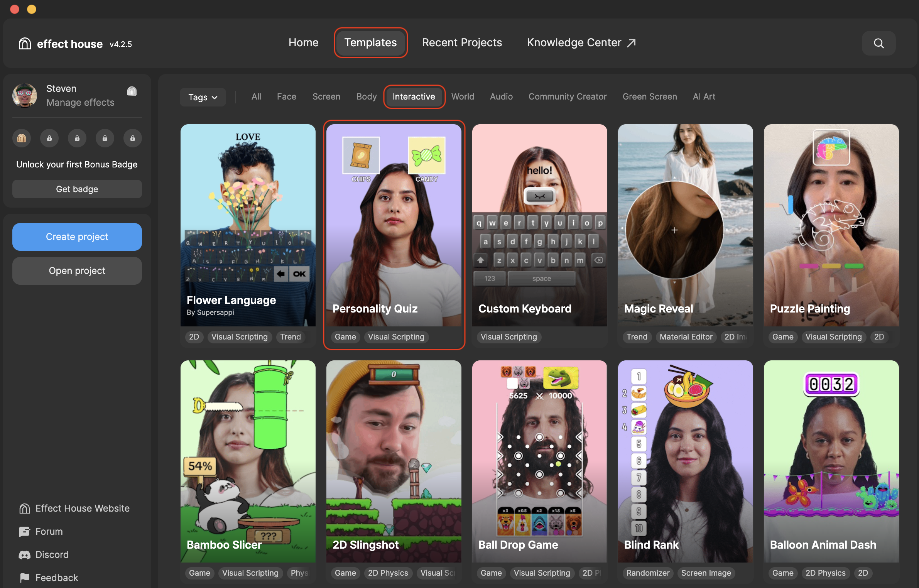The image size is (919, 588).
Task: Open the Effect House Website link
Action: 83,509
